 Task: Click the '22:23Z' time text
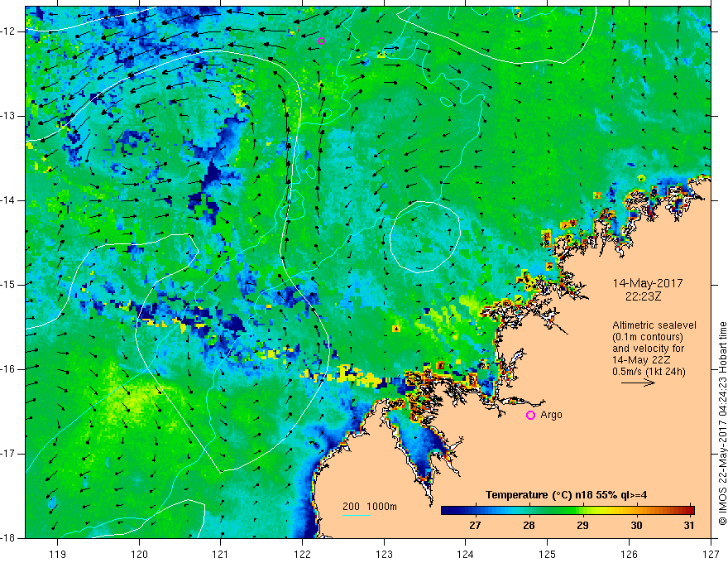[x=643, y=296]
